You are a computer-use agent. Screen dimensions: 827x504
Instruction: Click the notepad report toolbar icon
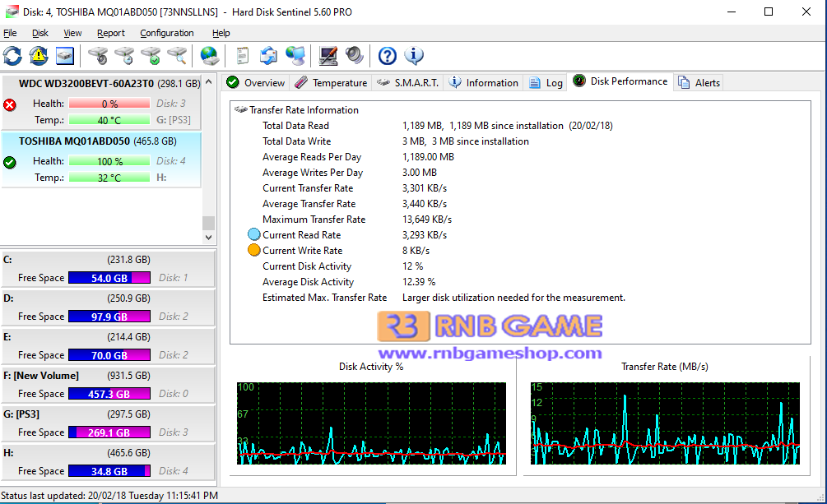(243, 55)
